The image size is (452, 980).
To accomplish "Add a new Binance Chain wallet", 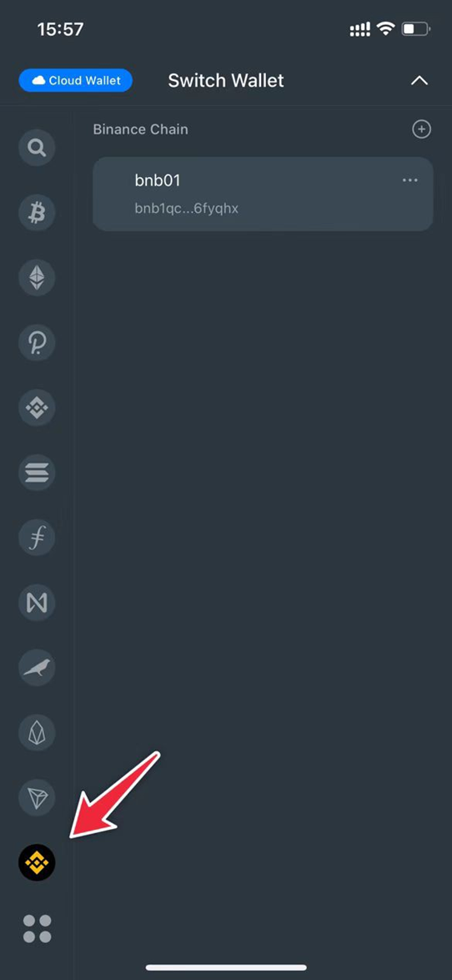I will (x=421, y=129).
